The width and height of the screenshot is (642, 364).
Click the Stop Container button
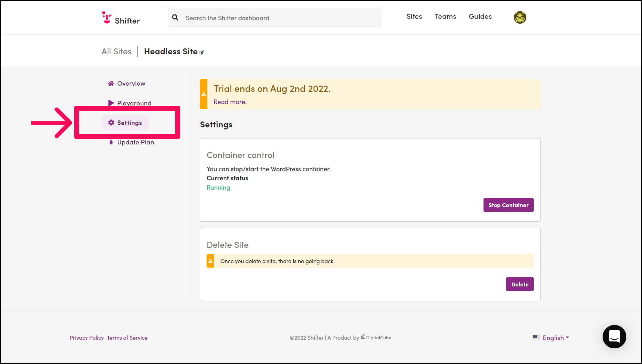tap(508, 205)
